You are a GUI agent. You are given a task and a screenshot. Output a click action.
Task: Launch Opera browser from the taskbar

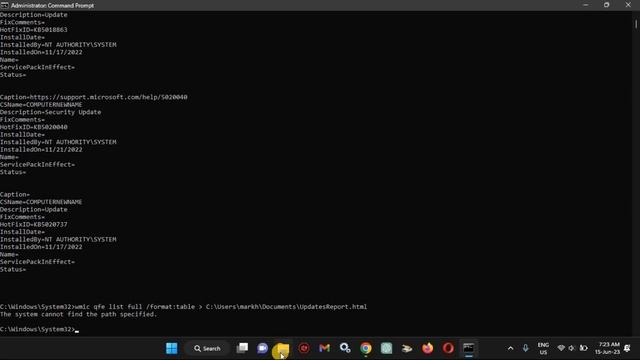[x=448, y=348]
